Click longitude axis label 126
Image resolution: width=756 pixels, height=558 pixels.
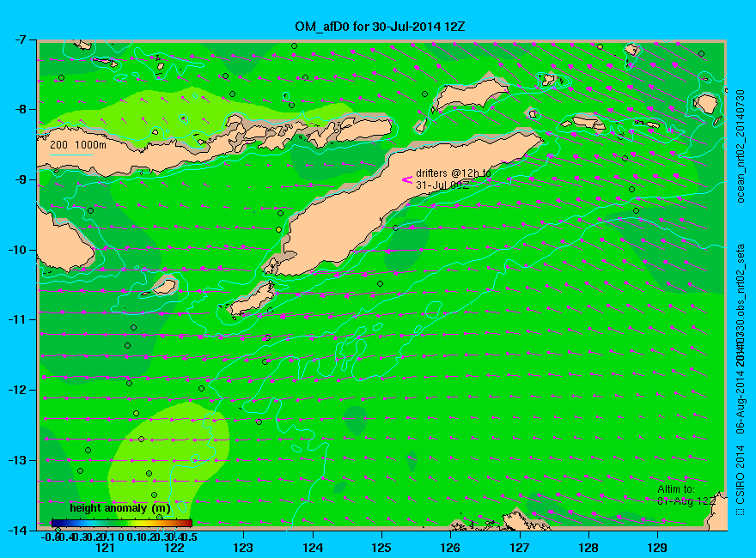click(451, 548)
